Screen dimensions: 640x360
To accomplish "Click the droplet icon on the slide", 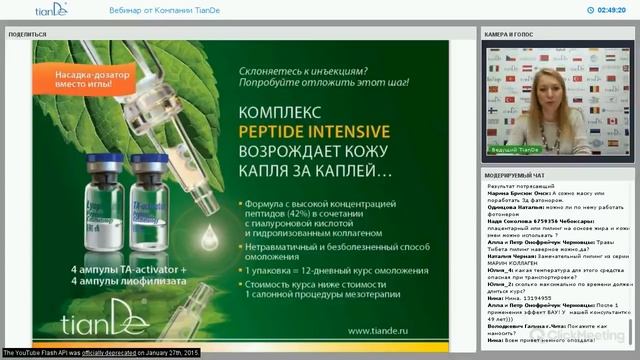I will [209, 237].
